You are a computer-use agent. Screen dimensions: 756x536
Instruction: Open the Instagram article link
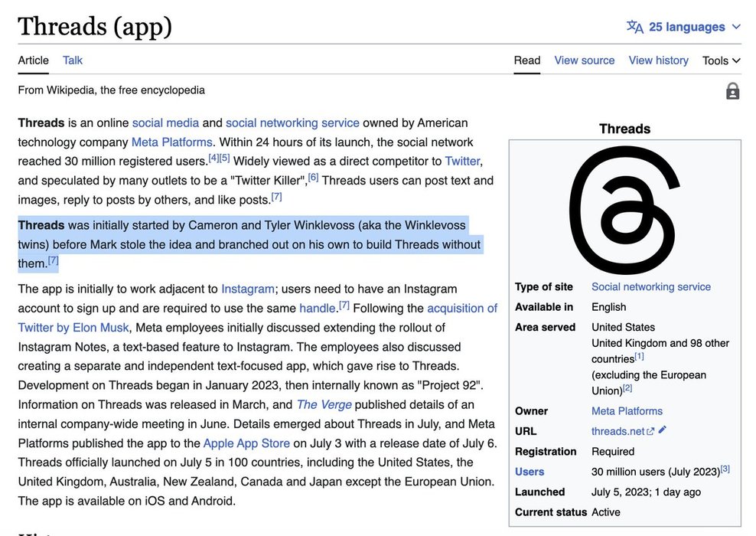point(247,289)
